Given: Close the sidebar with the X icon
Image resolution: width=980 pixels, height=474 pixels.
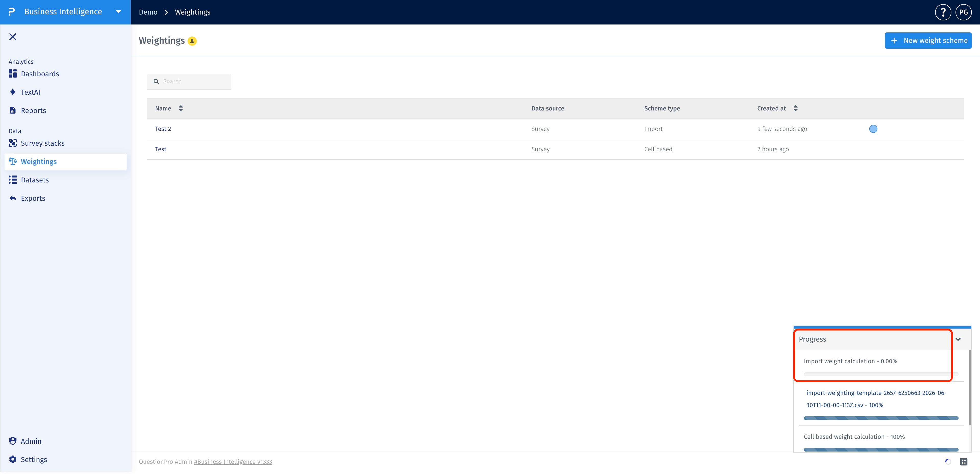Looking at the screenshot, I should click(x=13, y=36).
